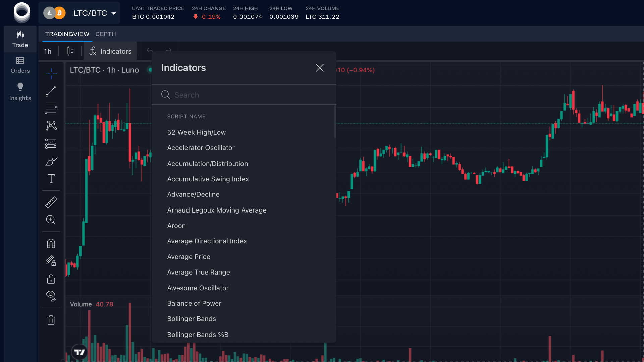Add the Average True Range indicator
Image resolution: width=644 pixels, height=362 pixels.
[243, 272]
